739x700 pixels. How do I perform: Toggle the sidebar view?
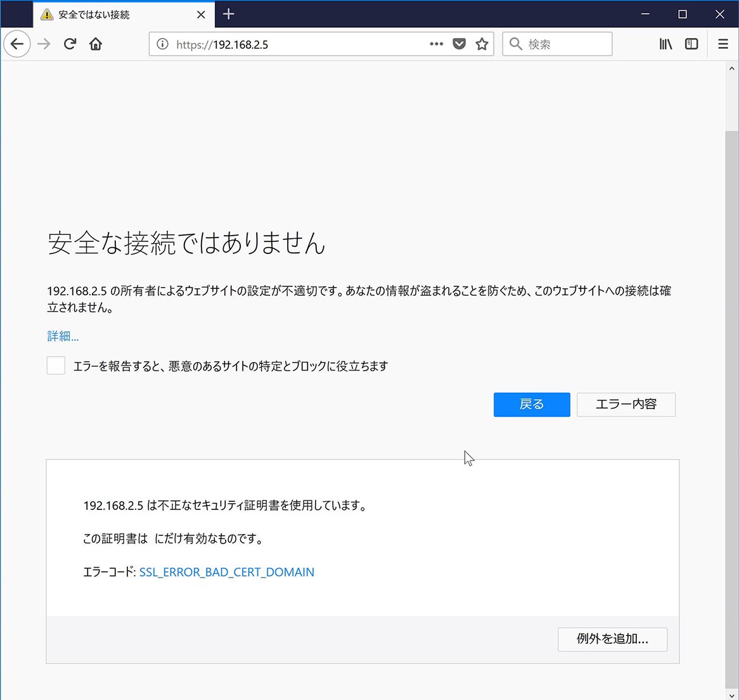tap(691, 44)
